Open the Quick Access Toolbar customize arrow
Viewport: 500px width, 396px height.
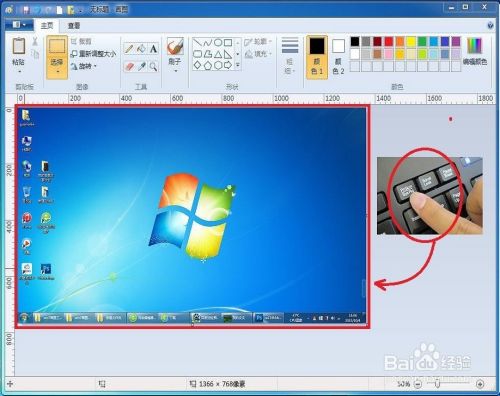click(81, 10)
